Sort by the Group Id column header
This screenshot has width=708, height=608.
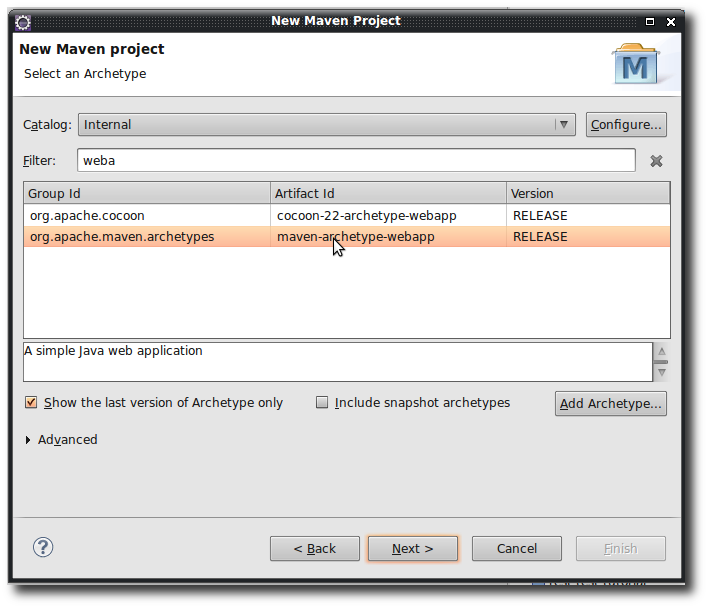pyautogui.click(x=147, y=193)
